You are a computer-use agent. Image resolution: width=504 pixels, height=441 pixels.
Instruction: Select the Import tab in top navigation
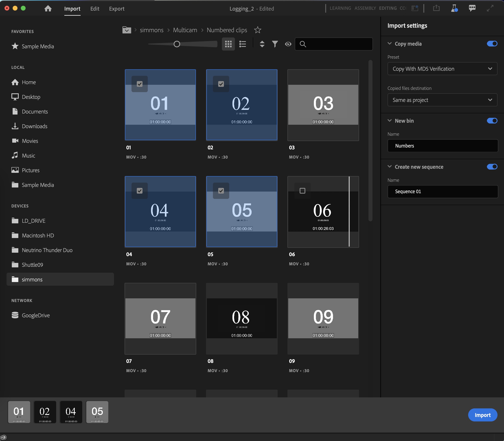[72, 9]
